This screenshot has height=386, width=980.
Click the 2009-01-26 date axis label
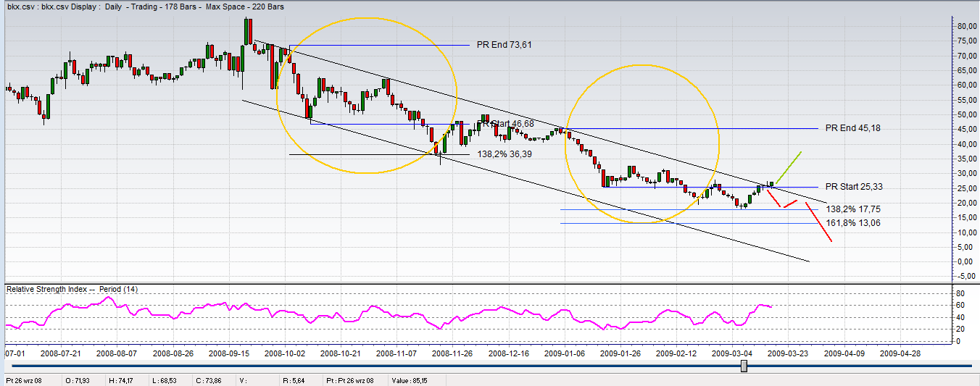pyautogui.click(x=620, y=353)
